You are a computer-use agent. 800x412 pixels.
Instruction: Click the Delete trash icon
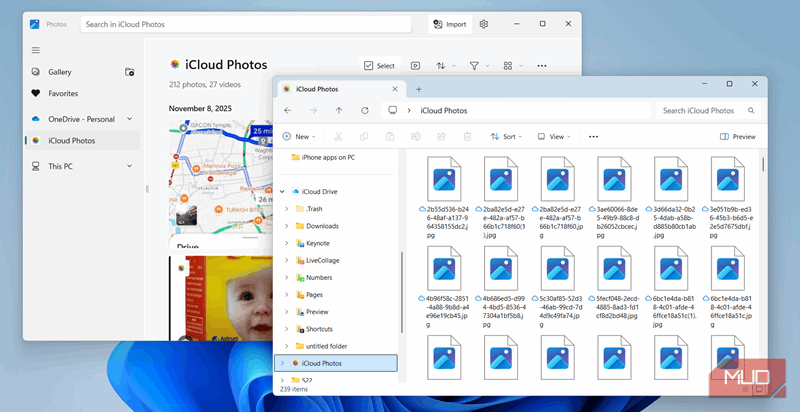click(x=467, y=137)
